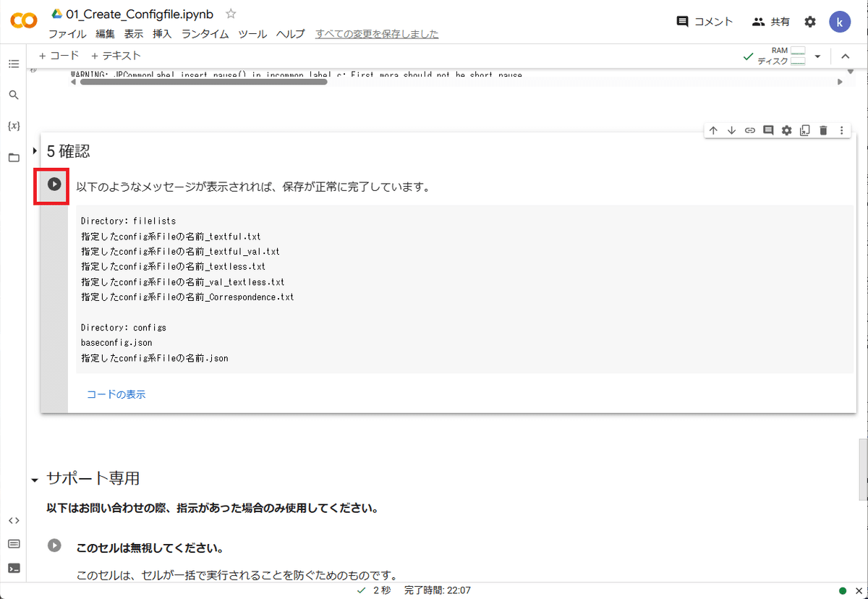Open Colab settings gear icon

(810, 22)
